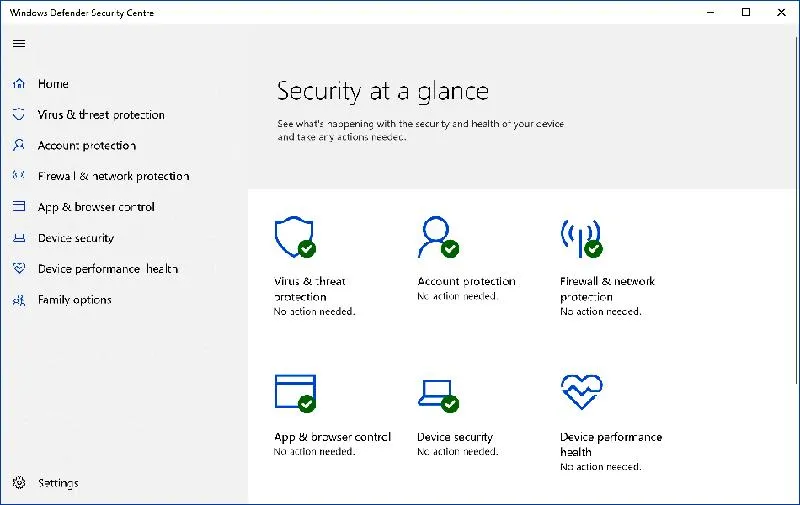Viewport: 800px width, 505px height.
Task: Open the large Device security laptop tile icon
Action: coord(438,395)
